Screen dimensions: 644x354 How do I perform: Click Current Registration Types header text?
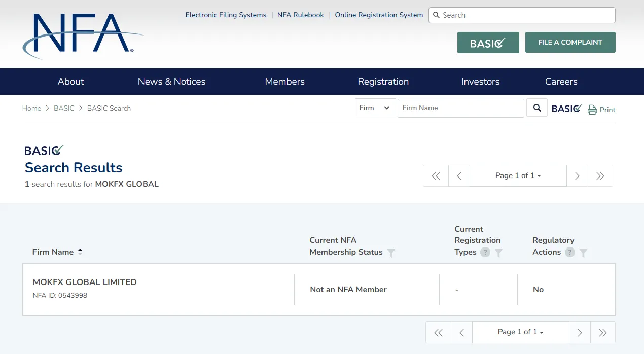point(478,240)
